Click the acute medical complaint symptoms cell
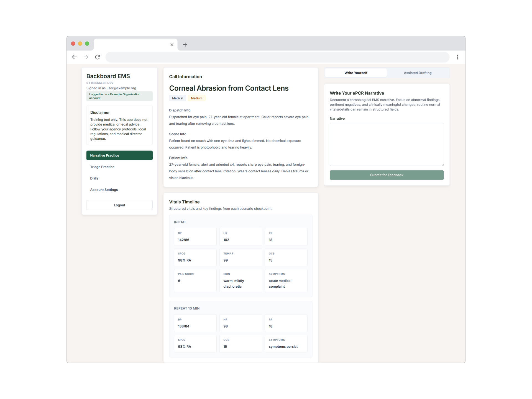This screenshot has width=532, height=399. (x=286, y=281)
